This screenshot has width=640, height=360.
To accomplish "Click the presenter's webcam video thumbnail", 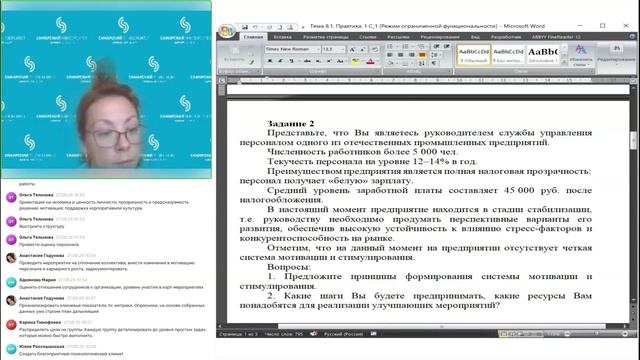I will tap(106, 90).
